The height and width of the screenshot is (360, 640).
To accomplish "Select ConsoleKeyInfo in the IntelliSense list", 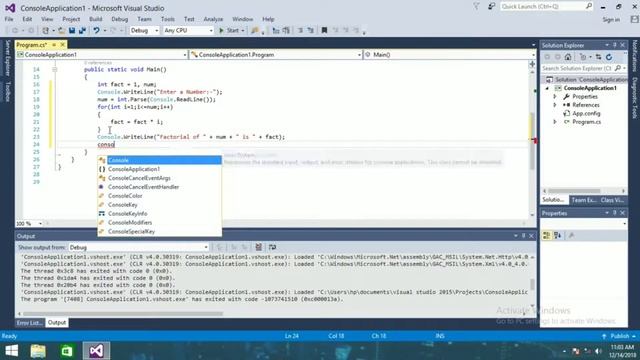I will point(160,214).
